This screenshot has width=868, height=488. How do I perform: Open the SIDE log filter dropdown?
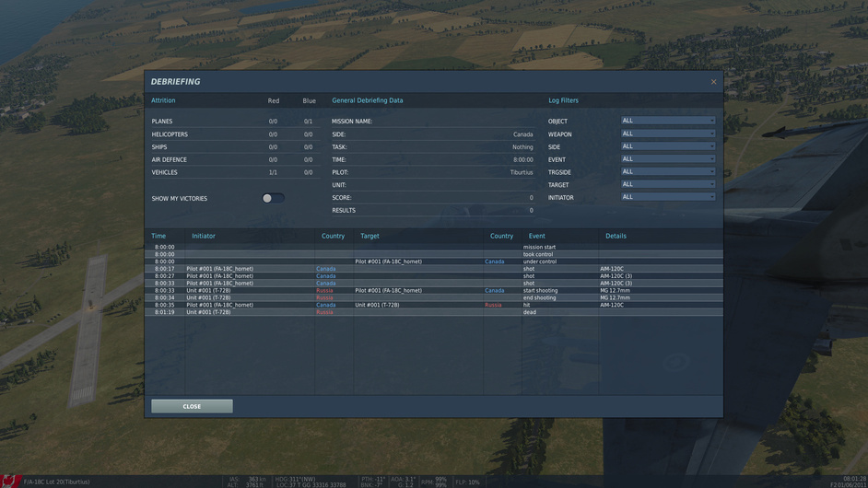(668, 146)
